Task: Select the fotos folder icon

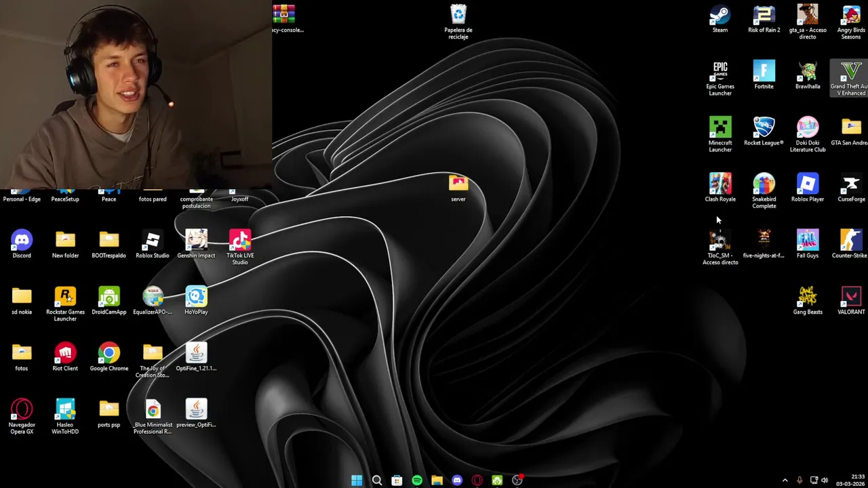Action: [x=22, y=357]
